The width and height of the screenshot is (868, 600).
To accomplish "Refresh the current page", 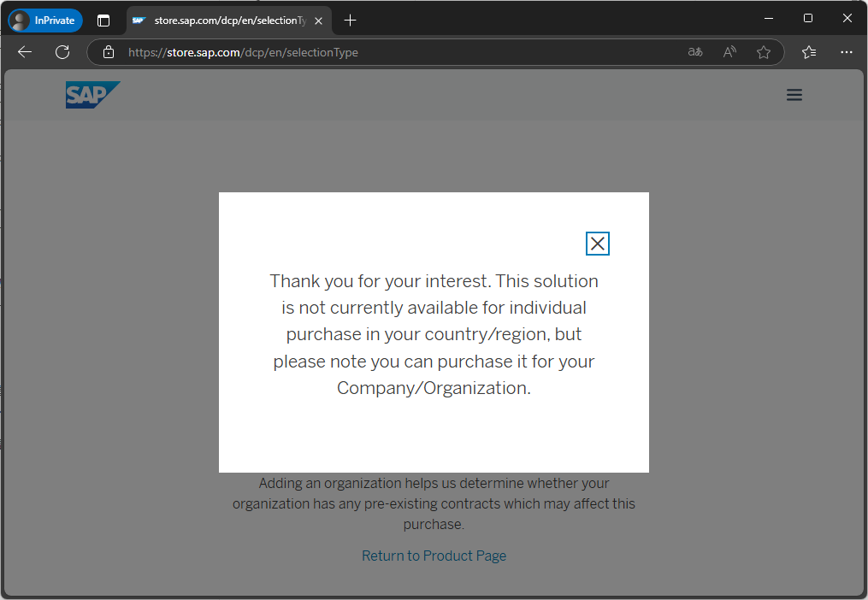I will (62, 52).
